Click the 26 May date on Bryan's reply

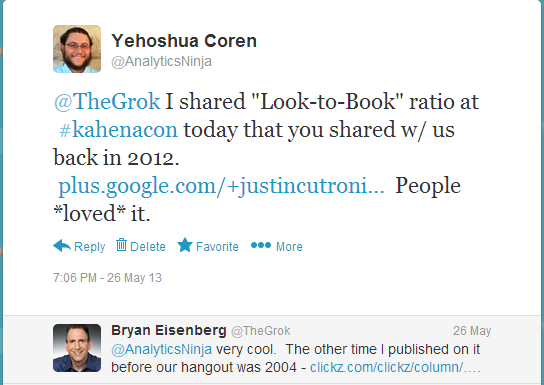pyautogui.click(x=472, y=331)
